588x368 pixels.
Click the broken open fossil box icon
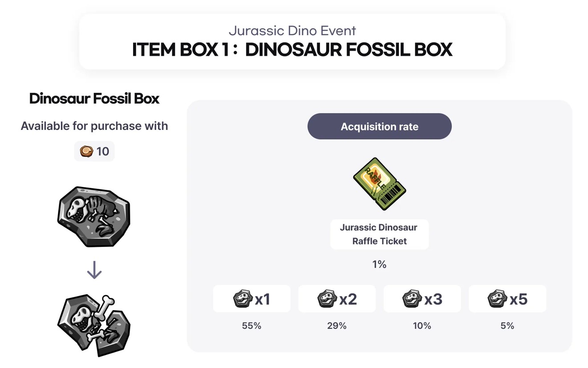[x=94, y=325]
